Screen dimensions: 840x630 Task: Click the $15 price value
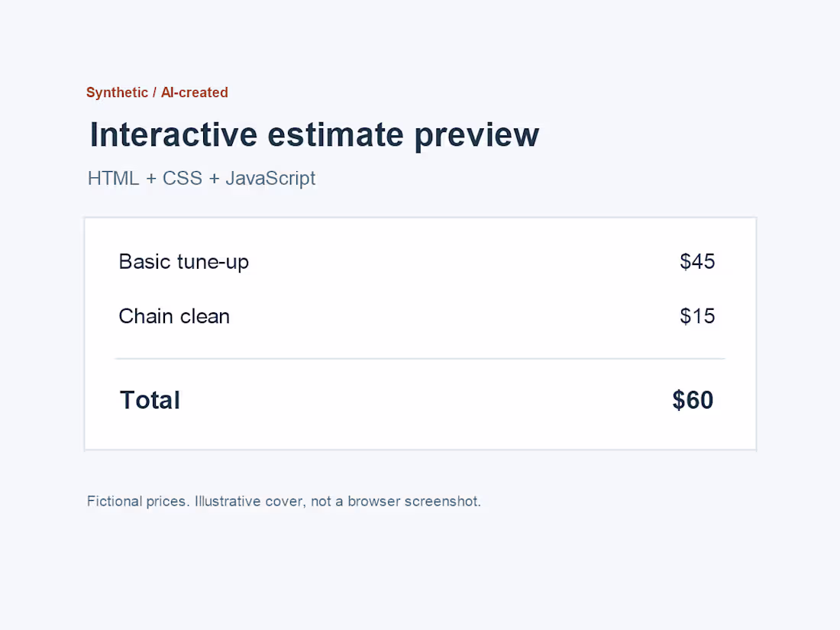pyautogui.click(x=697, y=316)
